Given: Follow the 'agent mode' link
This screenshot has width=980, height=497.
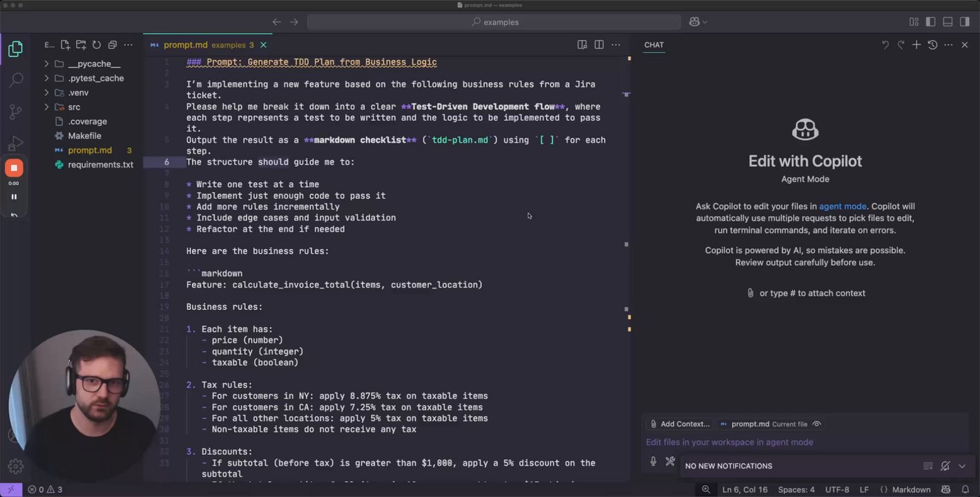Looking at the screenshot, I should pyautogui.click(x=843, y=206).
